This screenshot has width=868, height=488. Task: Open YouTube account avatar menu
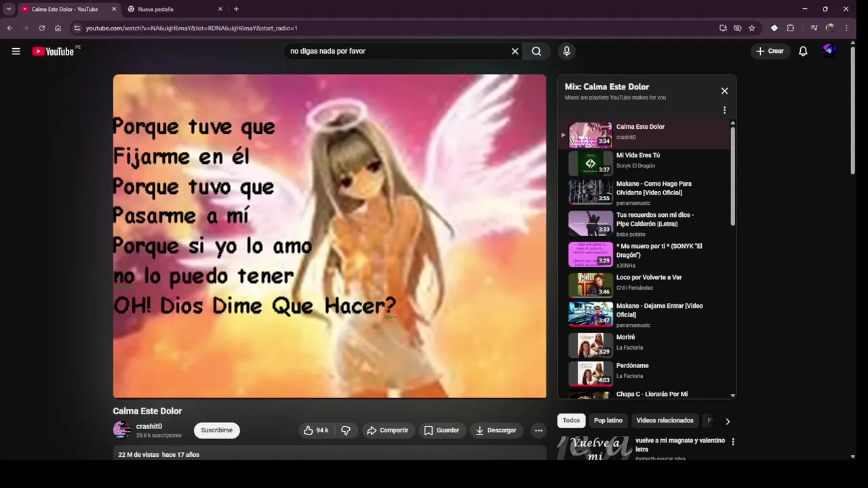click(828, 51)
